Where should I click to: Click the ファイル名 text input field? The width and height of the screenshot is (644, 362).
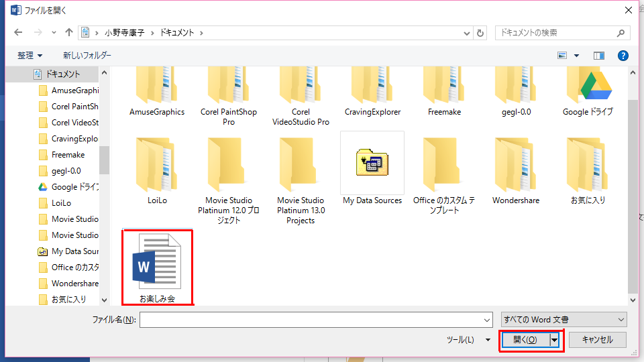click(x=315, y=320)
